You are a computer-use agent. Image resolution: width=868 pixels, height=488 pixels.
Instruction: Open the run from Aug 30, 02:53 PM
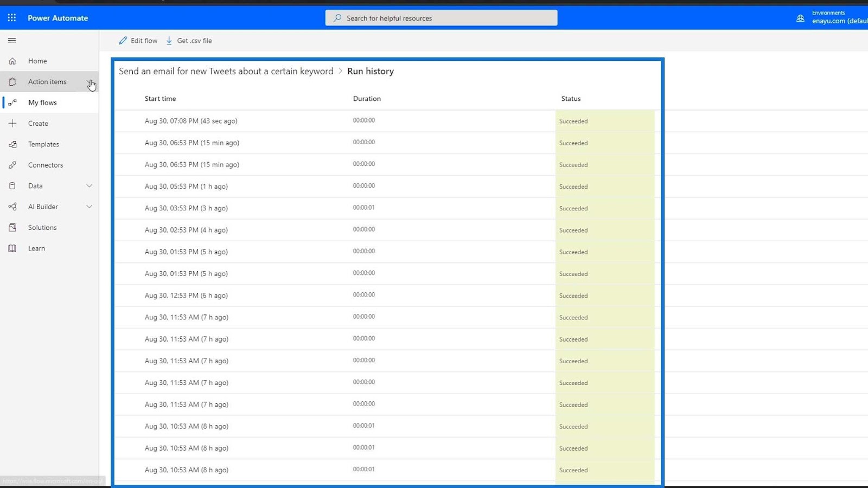[x=186, y=230]
